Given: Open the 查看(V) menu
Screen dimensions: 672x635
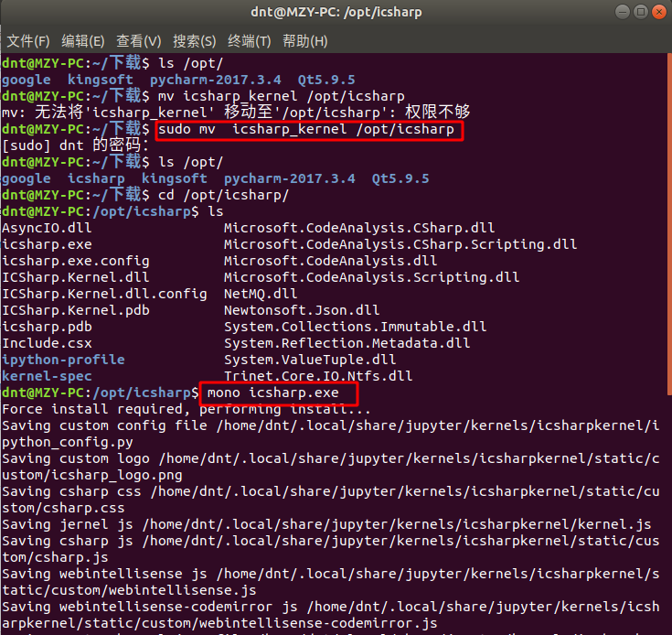Looking at the screenshot, I should pyautogui.click(x=138, y=41).
